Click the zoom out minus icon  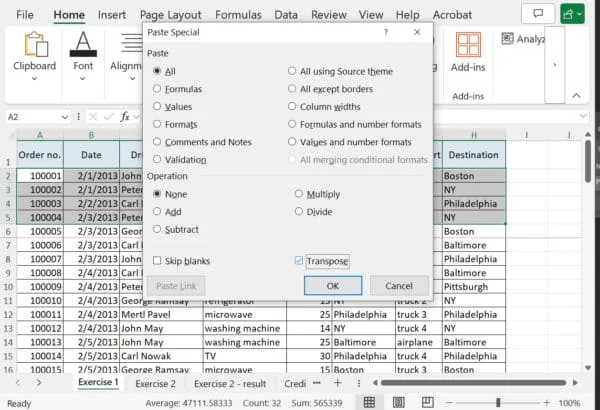pos(450,403)
